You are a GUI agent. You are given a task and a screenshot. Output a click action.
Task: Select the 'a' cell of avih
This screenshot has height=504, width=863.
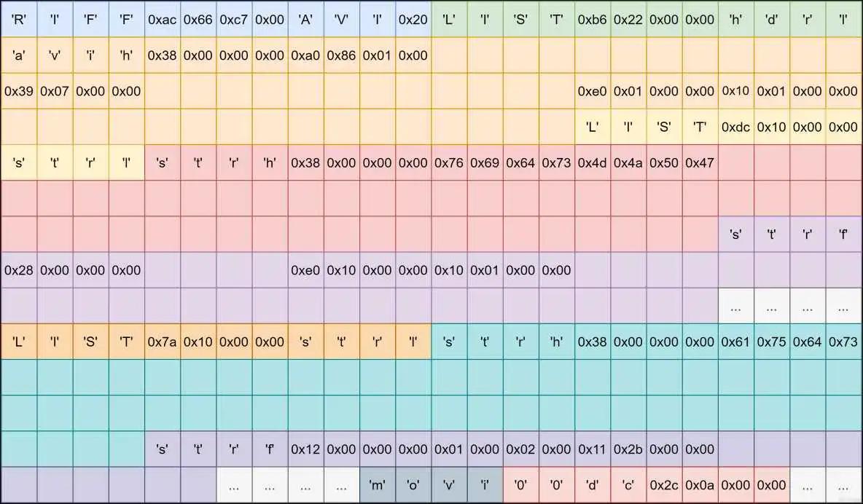click(19, 55)
